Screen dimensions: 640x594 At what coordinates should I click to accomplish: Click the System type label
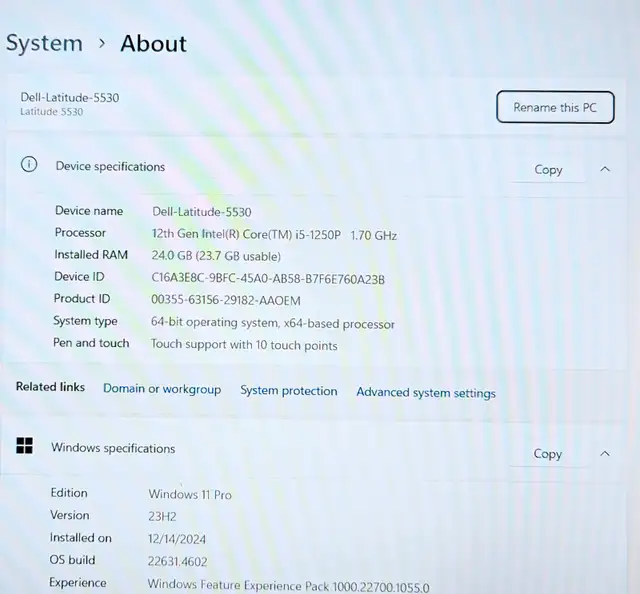(85, 321)
